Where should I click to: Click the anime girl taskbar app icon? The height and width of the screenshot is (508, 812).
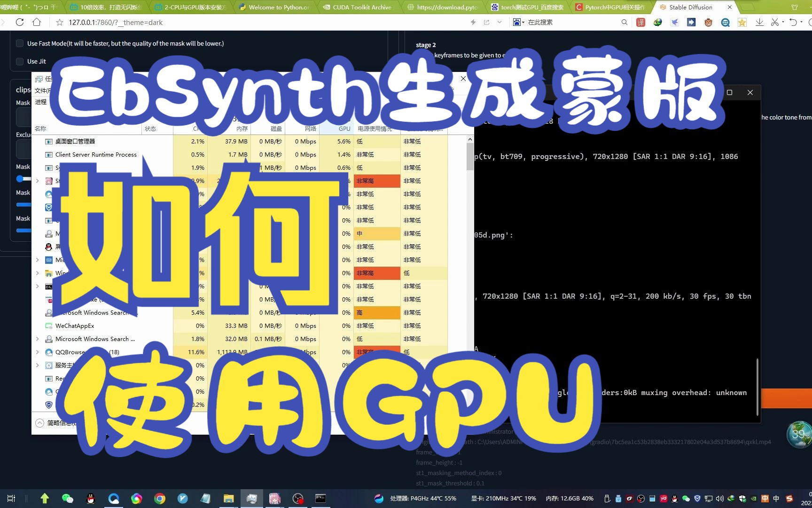pos(274,498)
